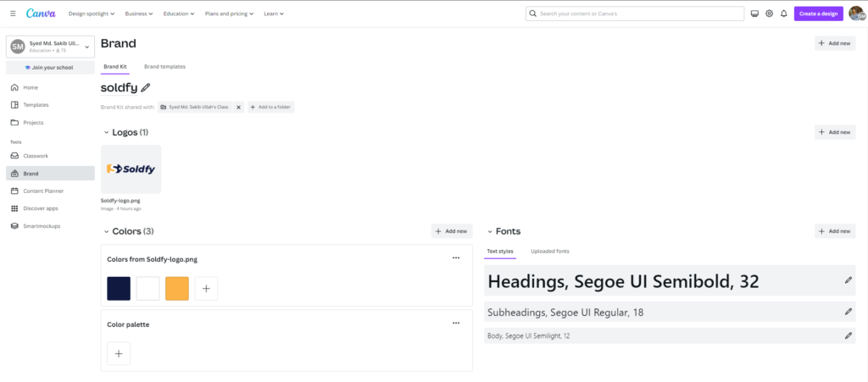Screen dimensions: 868x382
Task: Open the Soldfy logo thumbnail
Action: click(x=131, y=169)
